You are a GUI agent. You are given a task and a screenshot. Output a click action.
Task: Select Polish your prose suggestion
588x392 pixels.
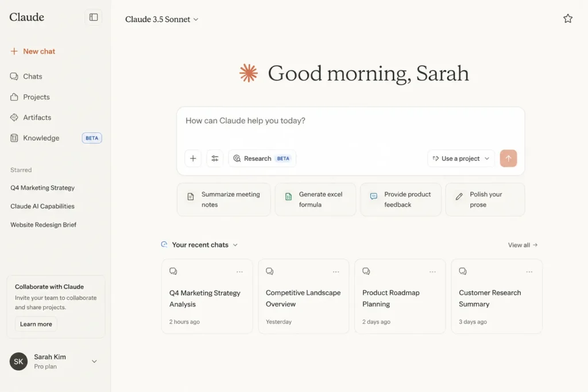click(x=485, y=199)
